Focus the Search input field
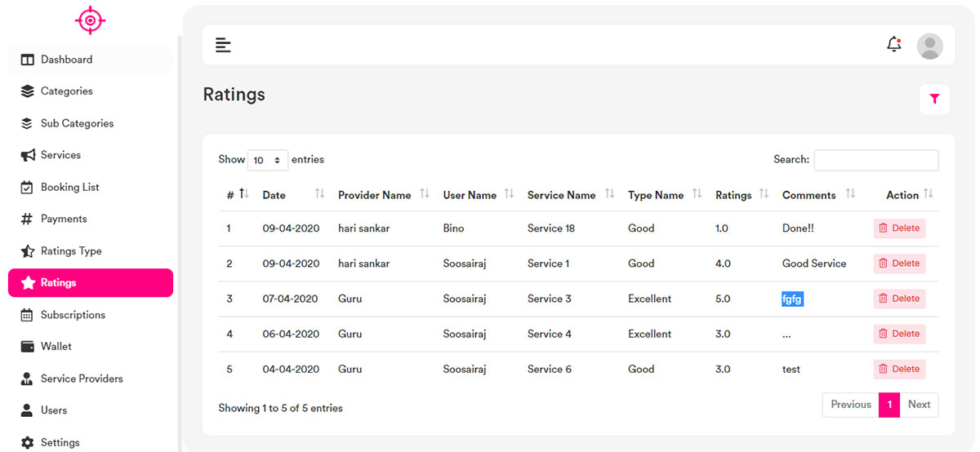Screen dimensions: 980x452 coord(875,160)
